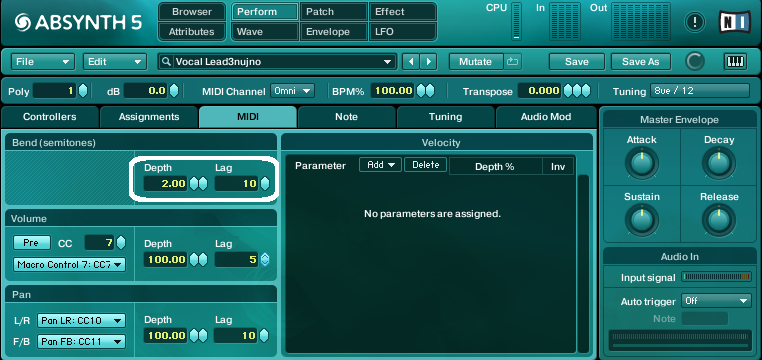Adjust the Poly value stepper
Screen dimensions: 762x360
(83, 91)
